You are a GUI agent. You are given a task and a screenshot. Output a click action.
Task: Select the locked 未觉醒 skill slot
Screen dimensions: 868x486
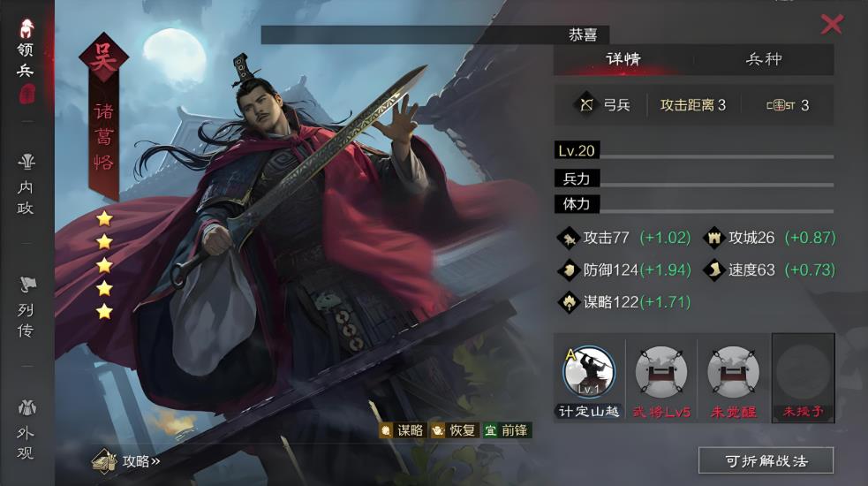pos(733,372)
